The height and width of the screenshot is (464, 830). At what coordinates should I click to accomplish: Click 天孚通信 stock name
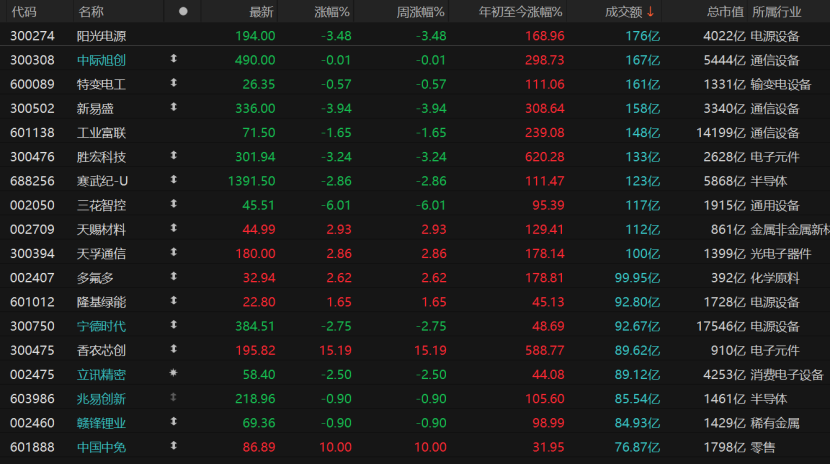coord(101,254)
